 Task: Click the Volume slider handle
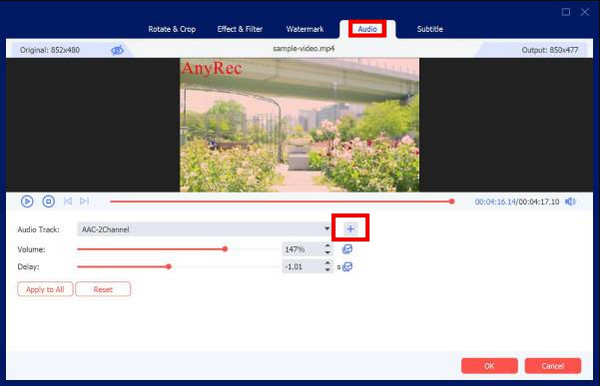click(225, 249)
